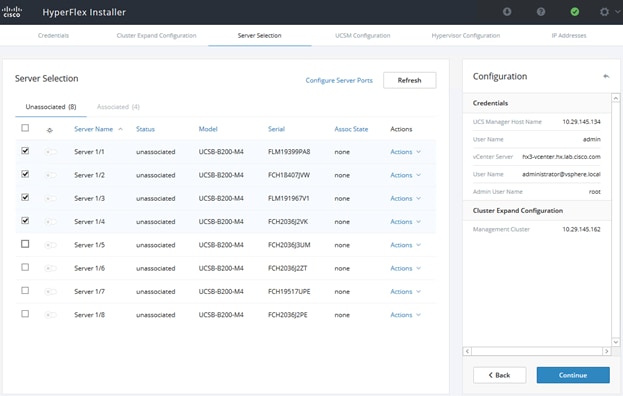Viewport: 623px width, 396px height.
Task: Uncheck the Server 1/2 checkbox
Action: 25,174
